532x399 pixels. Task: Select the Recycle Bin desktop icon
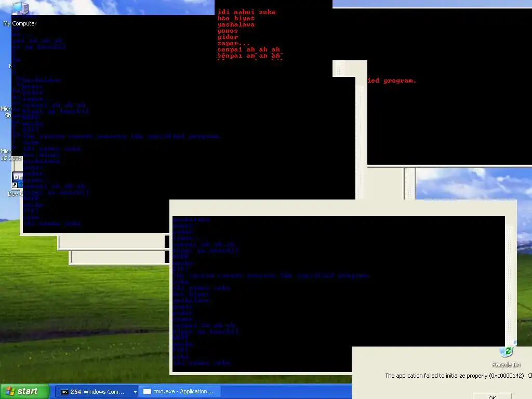507,356
